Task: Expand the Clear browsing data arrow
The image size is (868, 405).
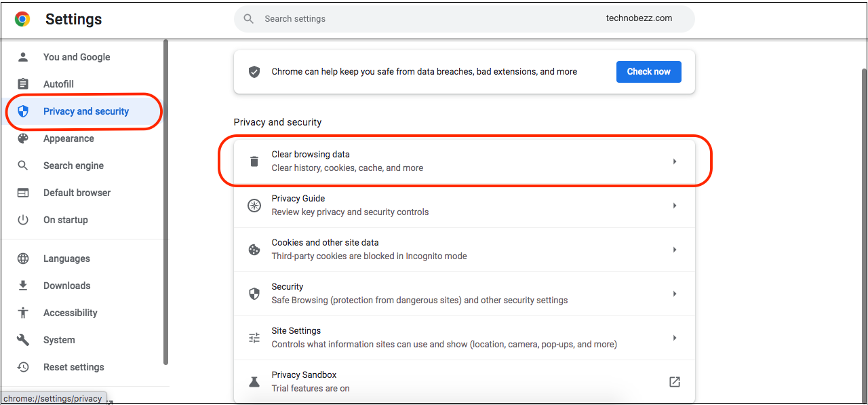Action: (x=675, y=161)
